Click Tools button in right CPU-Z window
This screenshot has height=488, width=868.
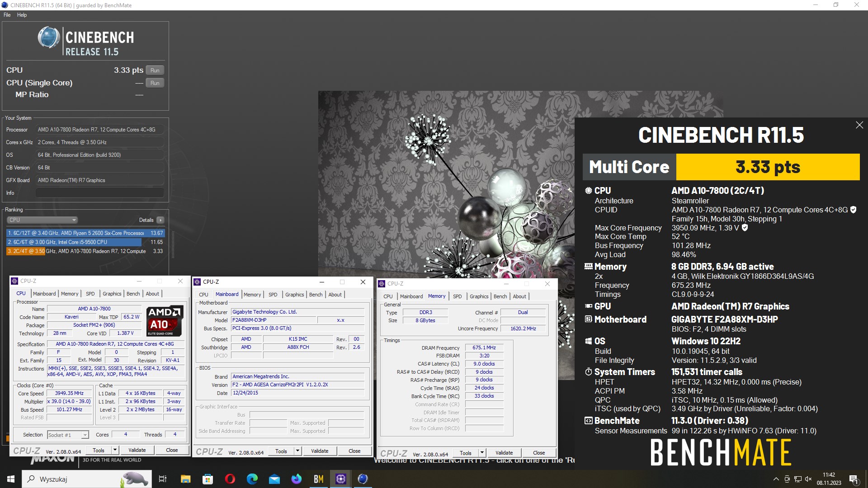[466, 453]
